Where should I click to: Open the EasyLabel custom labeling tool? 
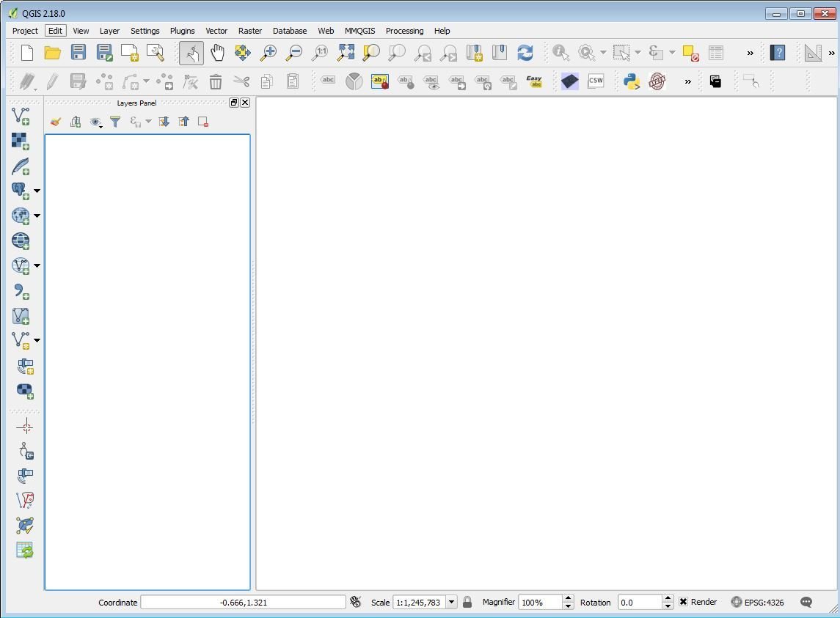[534, 81]
